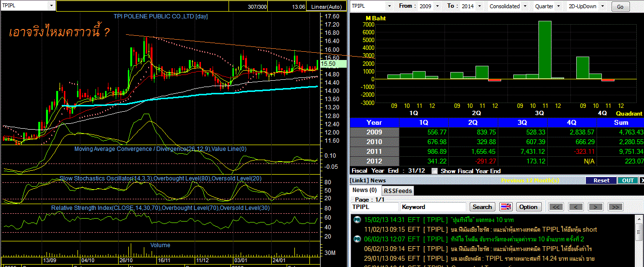
Task: Click the OUT button
Action: pyautogui.click(x=628, y=180)
